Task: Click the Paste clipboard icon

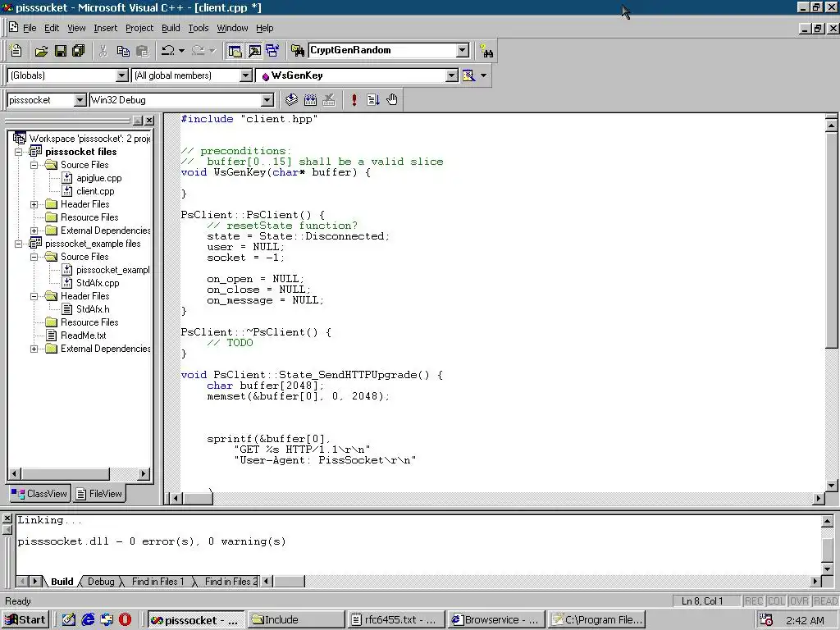Action: tap(143, 50)
